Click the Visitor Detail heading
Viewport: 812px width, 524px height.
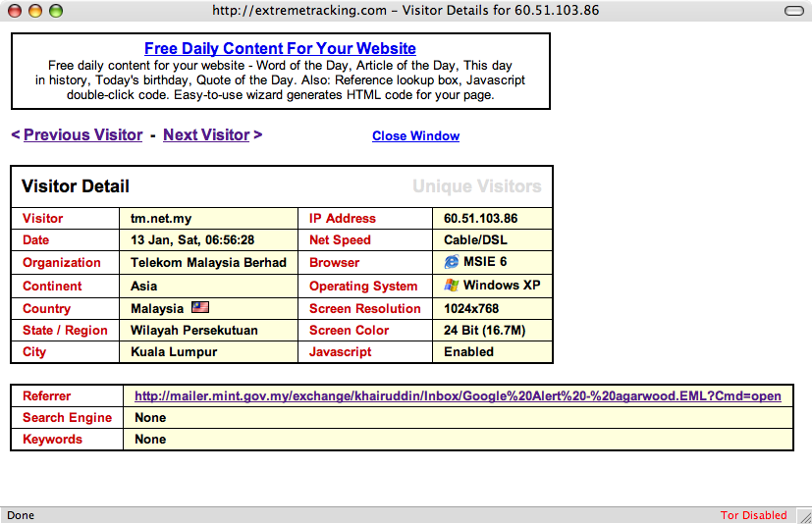(76, 186)
